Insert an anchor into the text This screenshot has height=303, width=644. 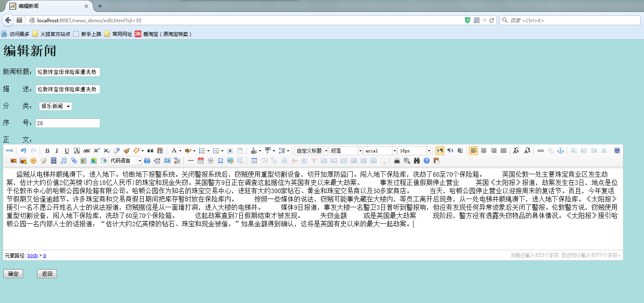(x=561, y=151)
